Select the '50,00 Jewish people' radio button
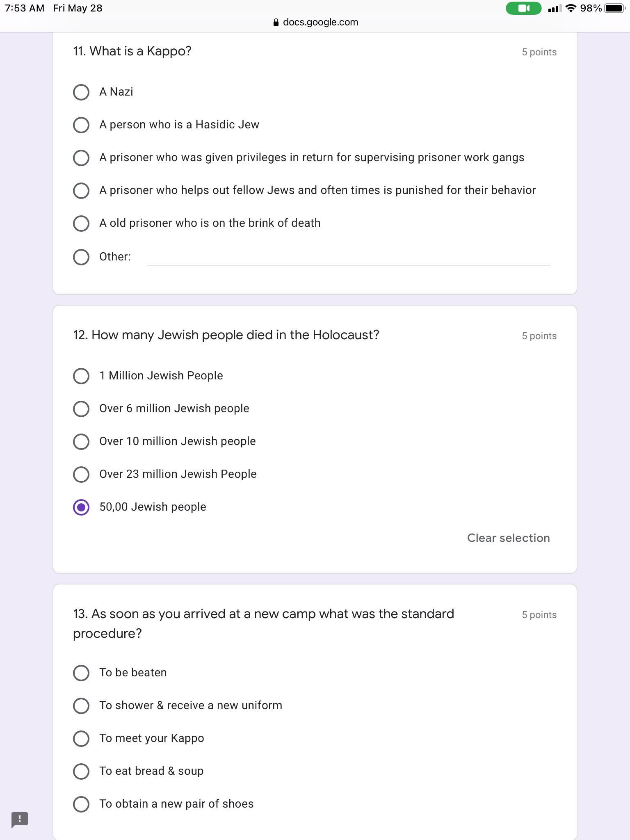Screen dimensions: 630x840 tap(81, 507)
